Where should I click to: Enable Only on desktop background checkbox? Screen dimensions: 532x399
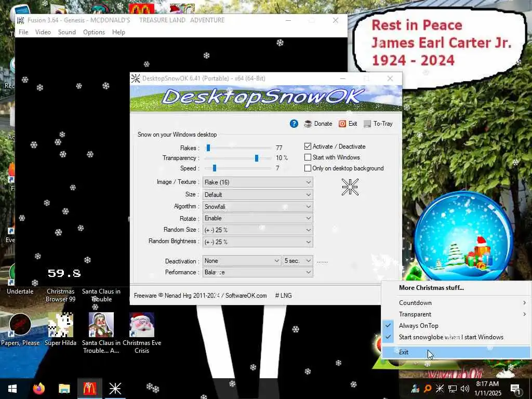click(308, 168)
